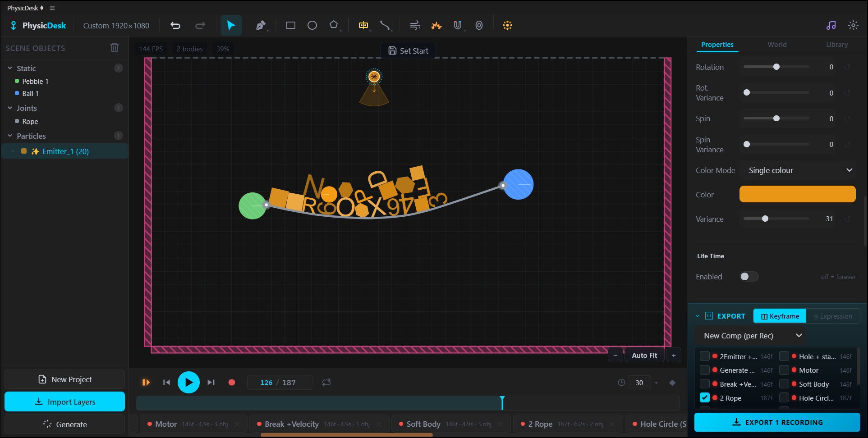Switch to the Library tab

(837, 45)
